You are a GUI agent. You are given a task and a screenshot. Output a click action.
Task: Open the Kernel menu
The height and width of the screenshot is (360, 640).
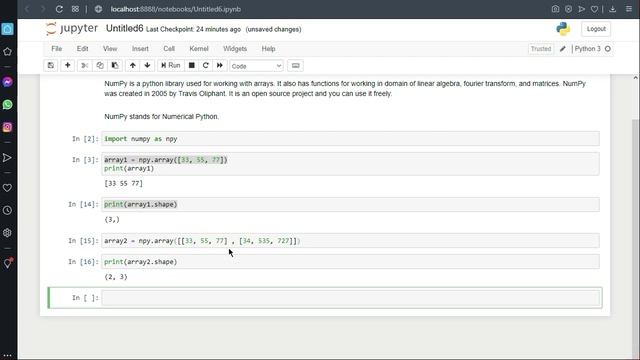tap(199, 49)
